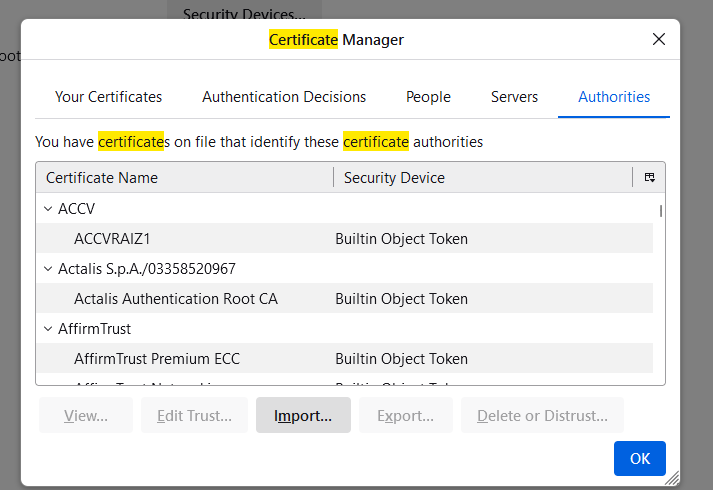The height and width of the screenshot is (490, 713).
Task: Click the dialog resize grip corner
Action: [x=673, y=479]
